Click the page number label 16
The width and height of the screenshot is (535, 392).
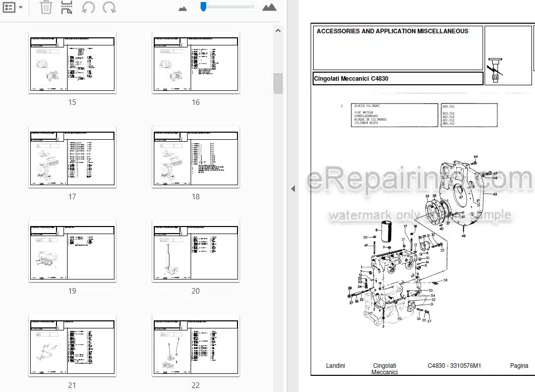pyautogui.click(x=196, y=102)
